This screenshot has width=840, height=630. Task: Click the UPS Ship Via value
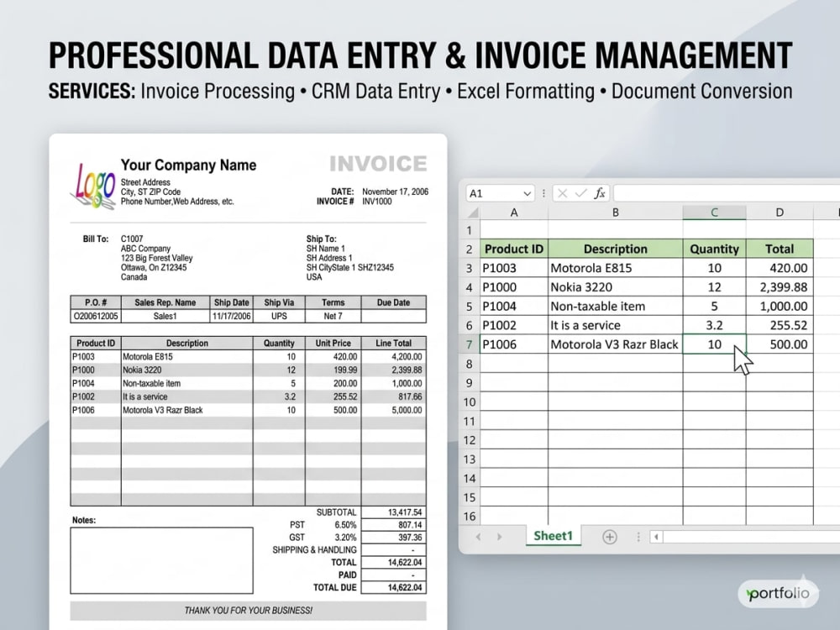tap(279, 316)
